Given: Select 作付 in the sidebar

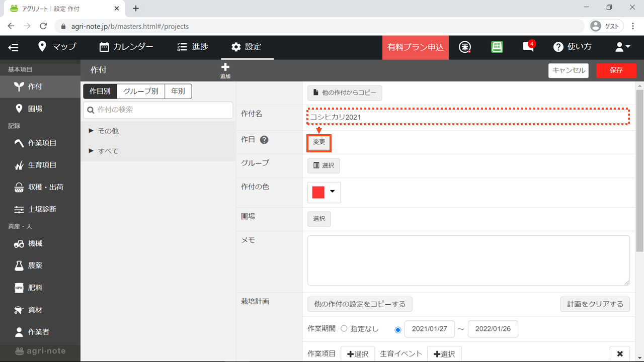Looking at the screenshot, I should tap(40, 86).
